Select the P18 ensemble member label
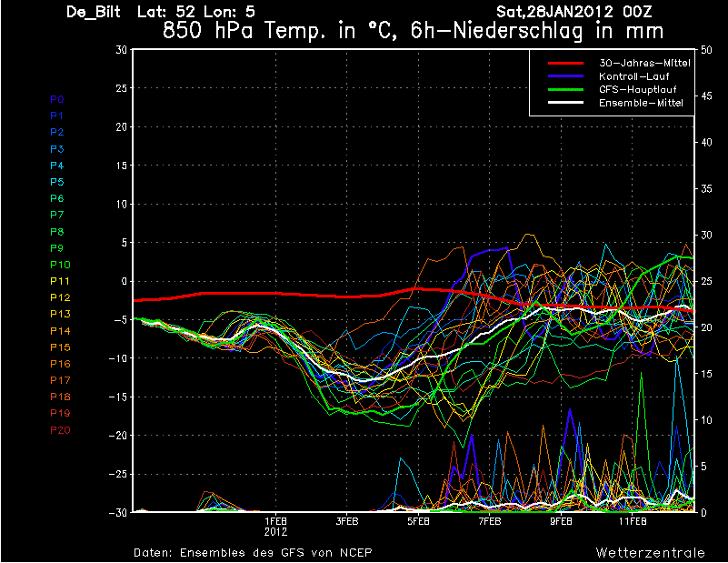 [60, 397]
